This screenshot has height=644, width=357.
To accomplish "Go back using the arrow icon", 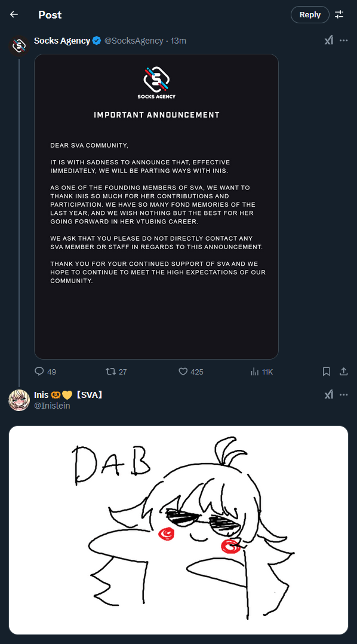I will coord(14,14).
